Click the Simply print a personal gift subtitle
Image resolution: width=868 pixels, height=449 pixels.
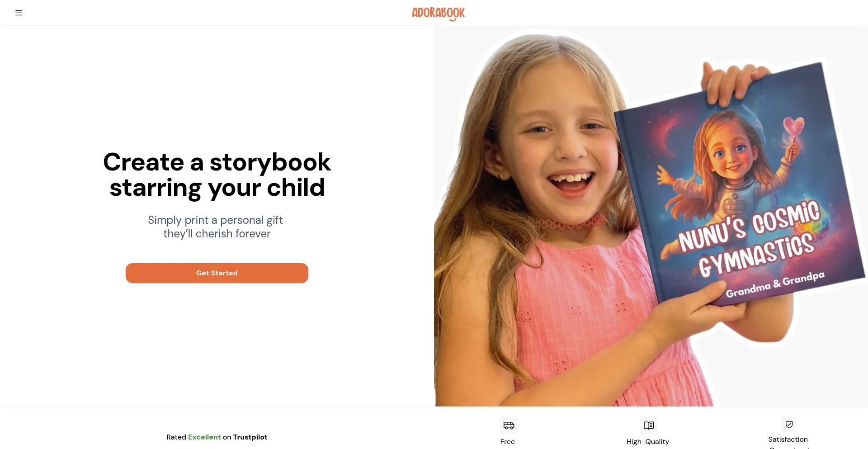pos(216,227)
